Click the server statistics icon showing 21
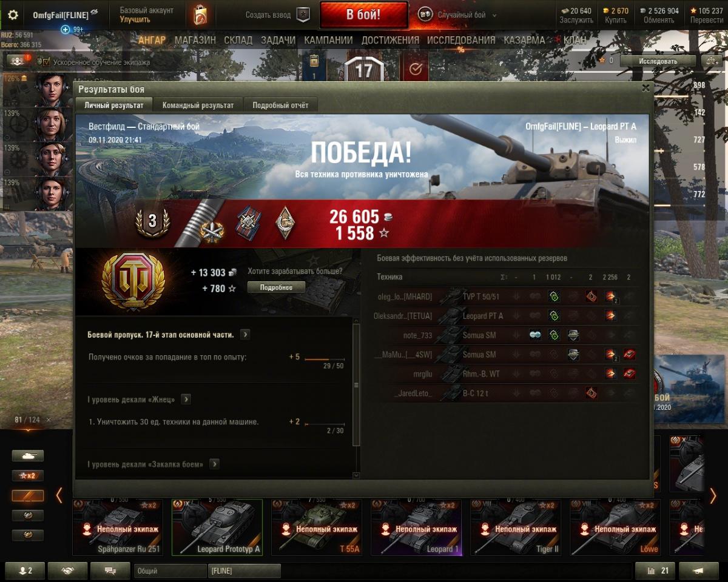728x582 pixels. tap(655, 570)
